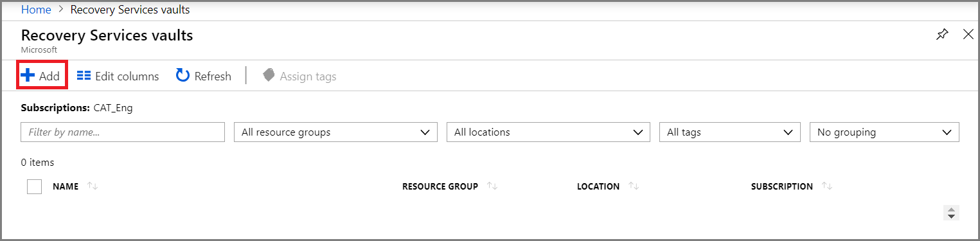
Task: Click the 0 items count text
Action: click(x=37, y=163)
